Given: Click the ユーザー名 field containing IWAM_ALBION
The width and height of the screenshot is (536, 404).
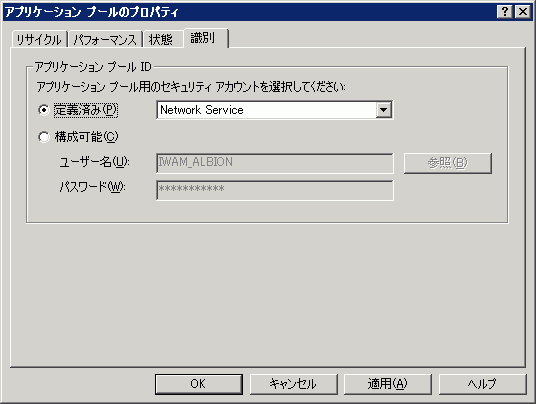Looking at the screenshot, I should (275, 163).
